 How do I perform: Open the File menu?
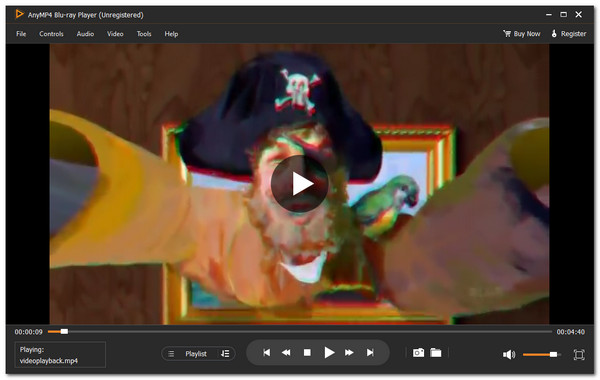coord(21,34)
